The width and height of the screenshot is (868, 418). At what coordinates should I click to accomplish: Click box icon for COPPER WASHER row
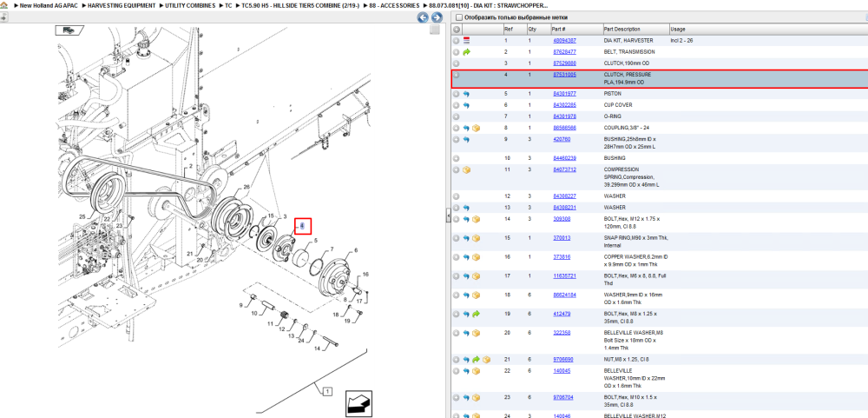pyautogui.click(x=476, y=257)
